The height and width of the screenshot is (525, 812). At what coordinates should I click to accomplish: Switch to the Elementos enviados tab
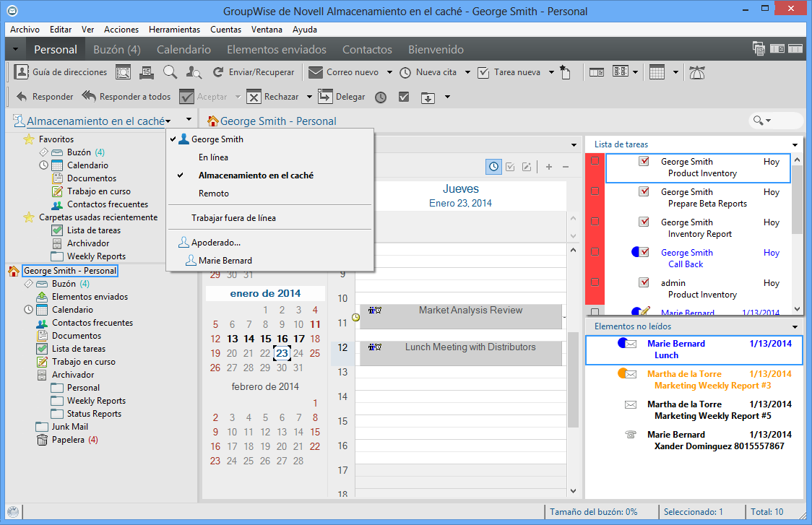pos(277,50)
